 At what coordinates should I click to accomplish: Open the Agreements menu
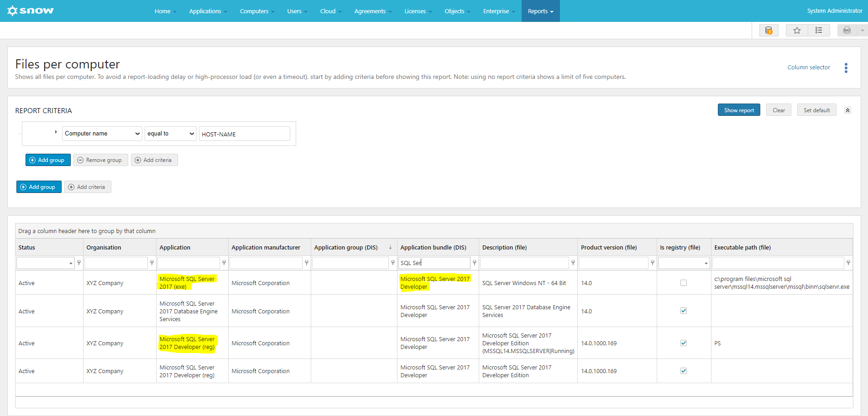click(x=373, y=11)
